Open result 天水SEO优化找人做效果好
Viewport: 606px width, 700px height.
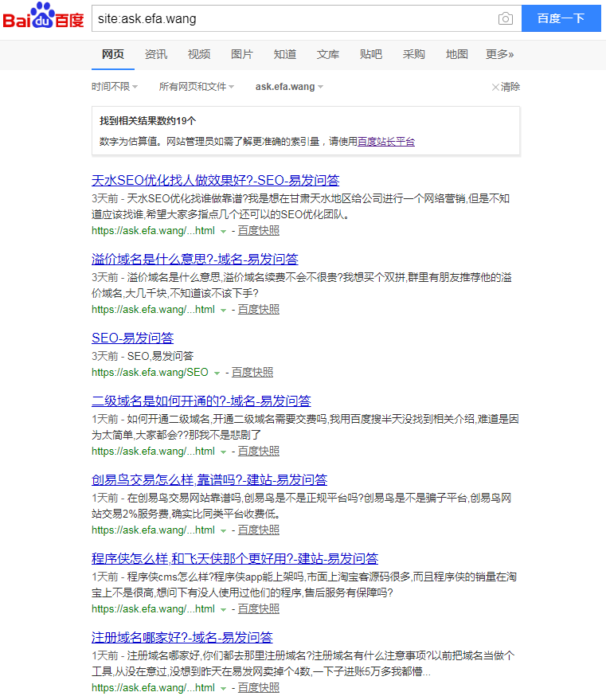(216, 180)
